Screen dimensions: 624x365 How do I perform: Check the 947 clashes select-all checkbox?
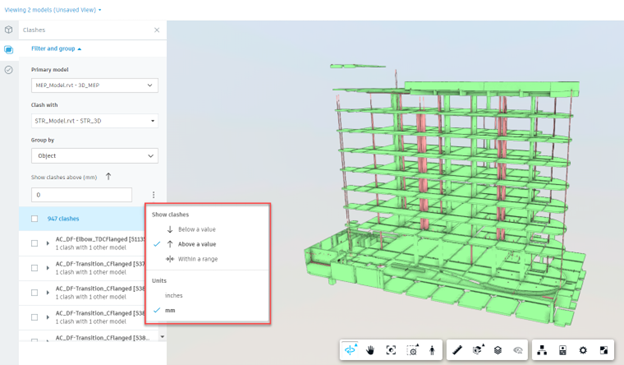pyautogui.click(x=35, y=219)
